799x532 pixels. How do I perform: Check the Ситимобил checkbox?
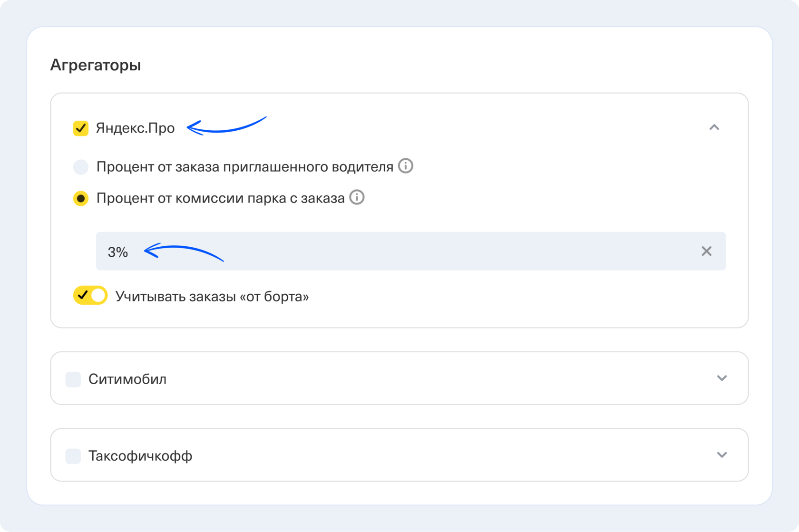(73, 379)
